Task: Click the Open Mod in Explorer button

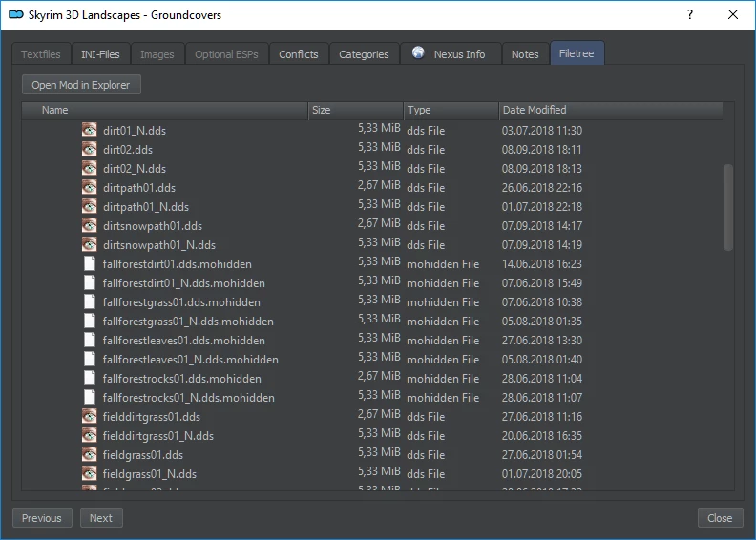Action: (x=81, y=85)
